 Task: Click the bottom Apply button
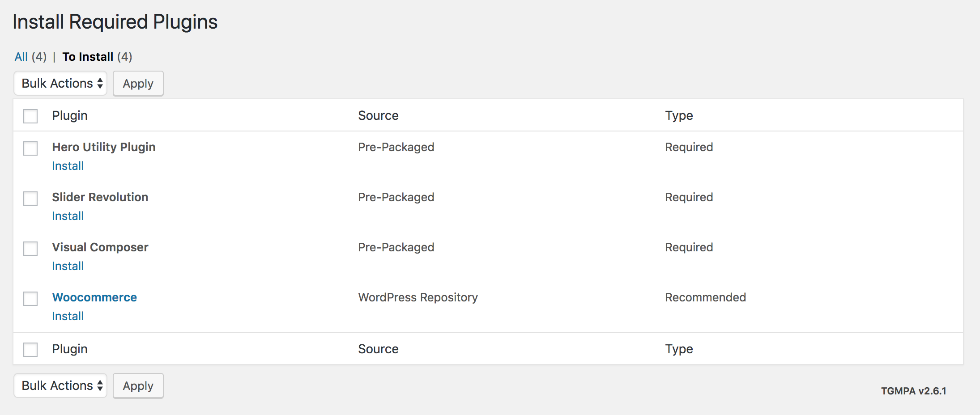(x=138, y=386)
